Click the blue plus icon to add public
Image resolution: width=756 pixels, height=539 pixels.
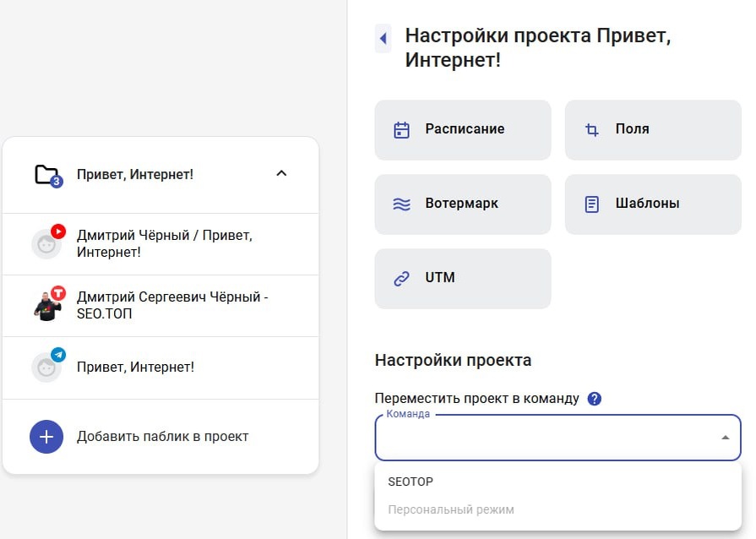[x=46, y=437]
